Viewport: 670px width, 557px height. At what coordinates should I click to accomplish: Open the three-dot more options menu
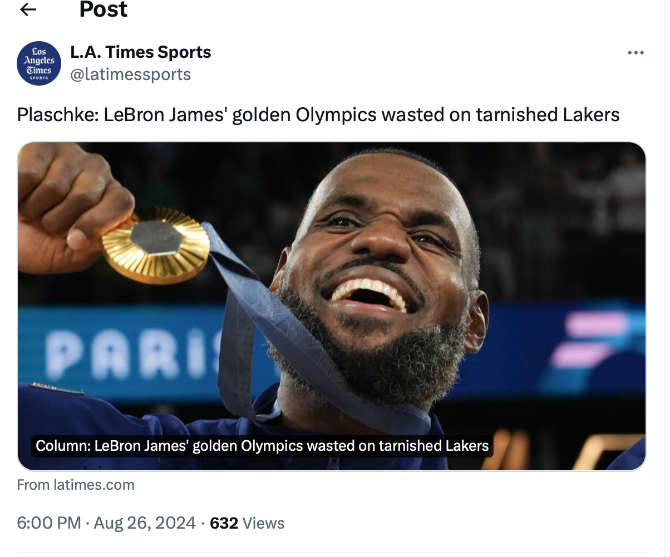[x=635, y=53]
